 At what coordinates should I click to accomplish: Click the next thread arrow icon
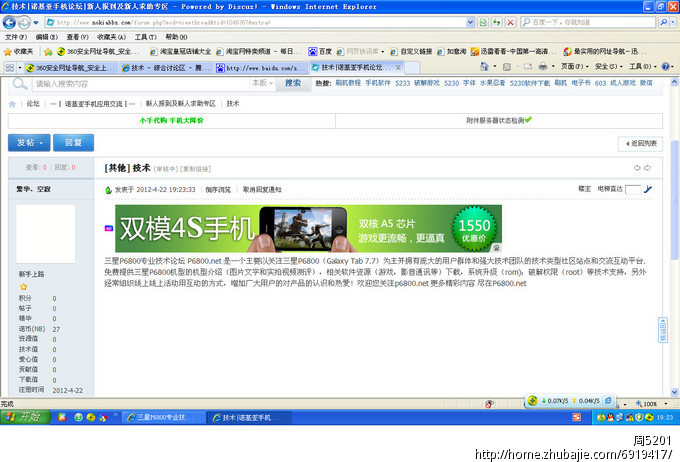click(648, 167)
